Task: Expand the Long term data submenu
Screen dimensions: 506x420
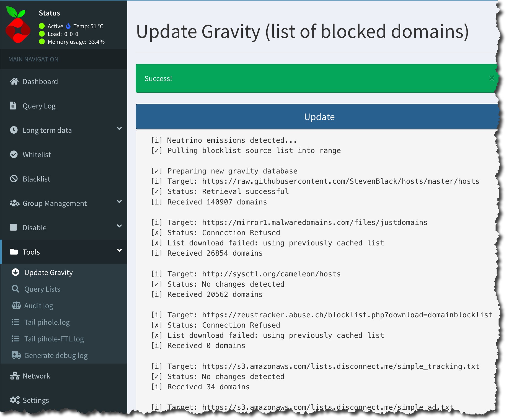Action: (120, 129)
